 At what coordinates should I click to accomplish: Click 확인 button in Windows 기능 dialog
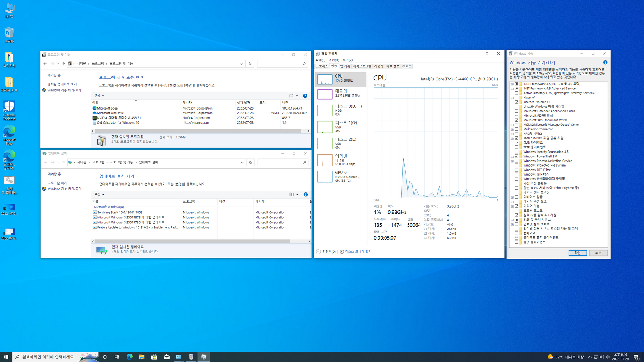578,253
